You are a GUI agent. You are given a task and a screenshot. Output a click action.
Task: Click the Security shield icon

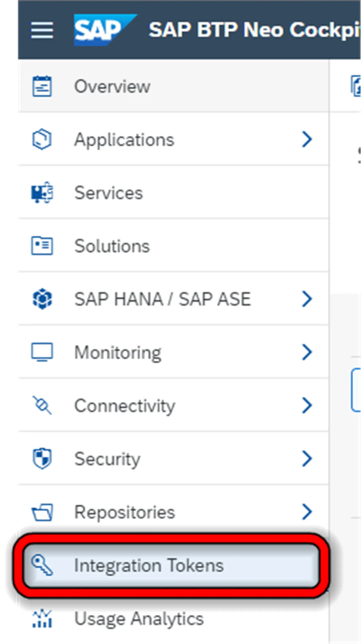(x=42, y=459)
